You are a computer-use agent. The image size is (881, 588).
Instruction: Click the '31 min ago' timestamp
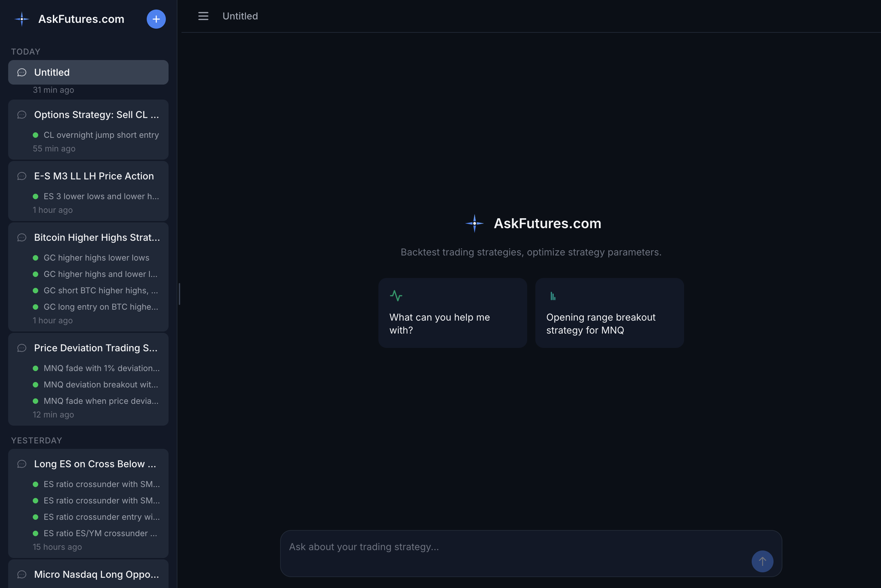click(x=53, y=90)
